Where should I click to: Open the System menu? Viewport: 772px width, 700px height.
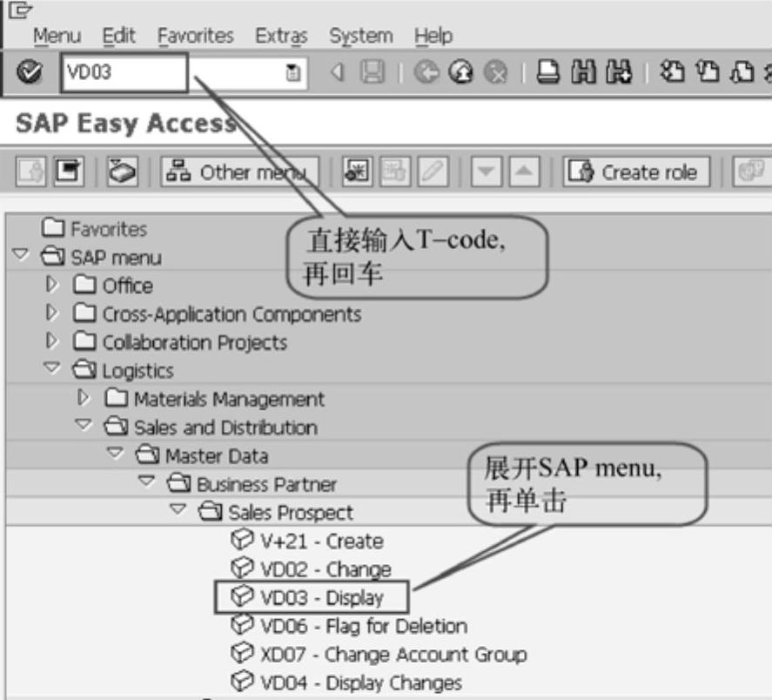point(361,36)
